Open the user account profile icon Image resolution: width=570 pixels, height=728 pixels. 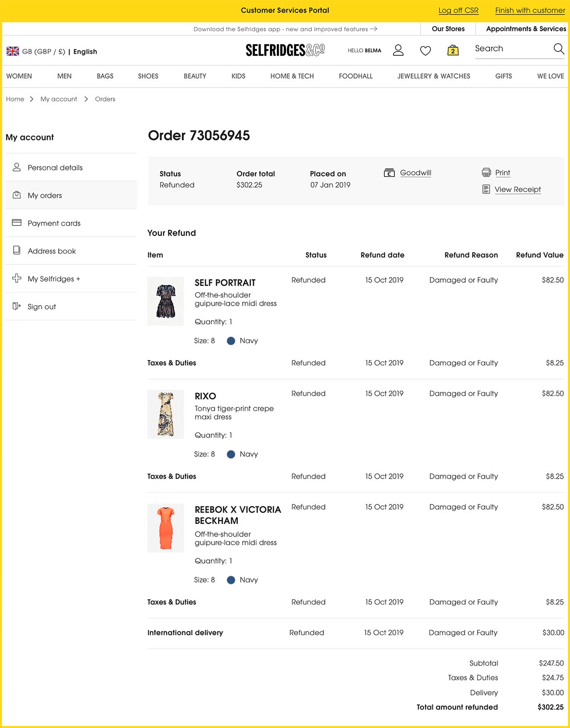(x=398, y=50)
